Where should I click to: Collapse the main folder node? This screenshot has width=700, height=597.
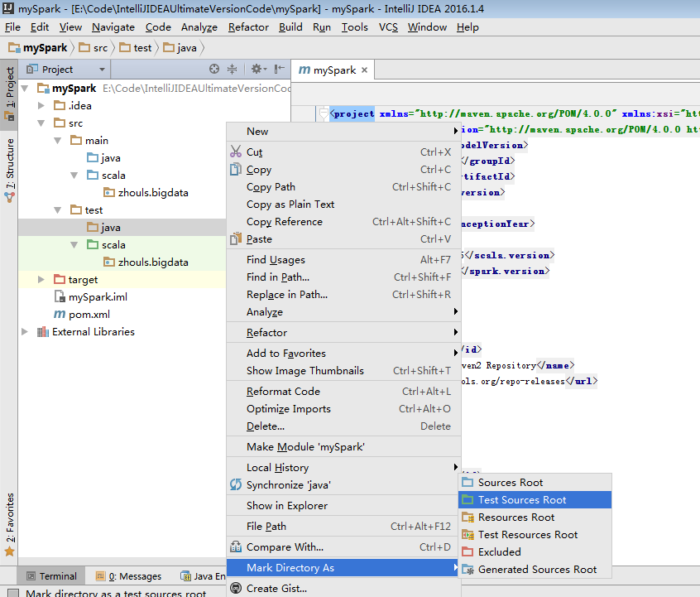pos(58,140)
